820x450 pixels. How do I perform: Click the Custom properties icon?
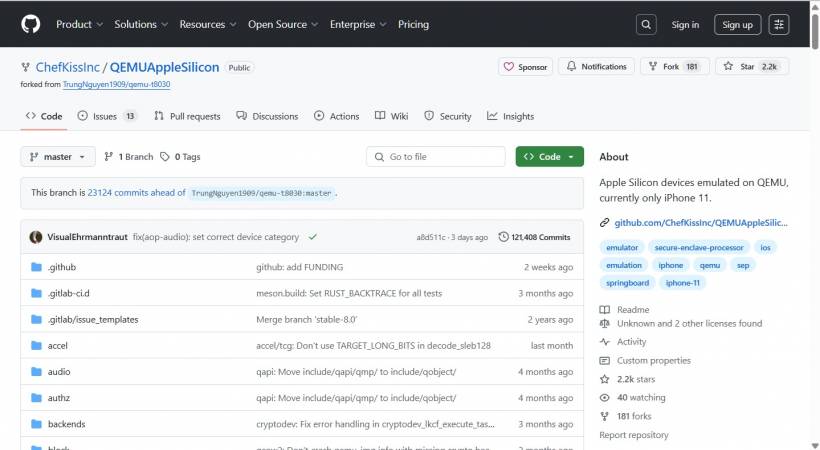(x=605, y=361)
